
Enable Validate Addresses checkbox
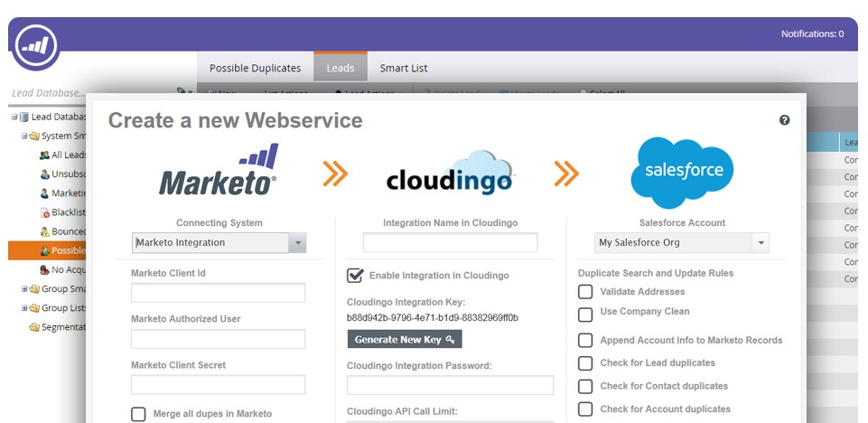coord(585,292)
